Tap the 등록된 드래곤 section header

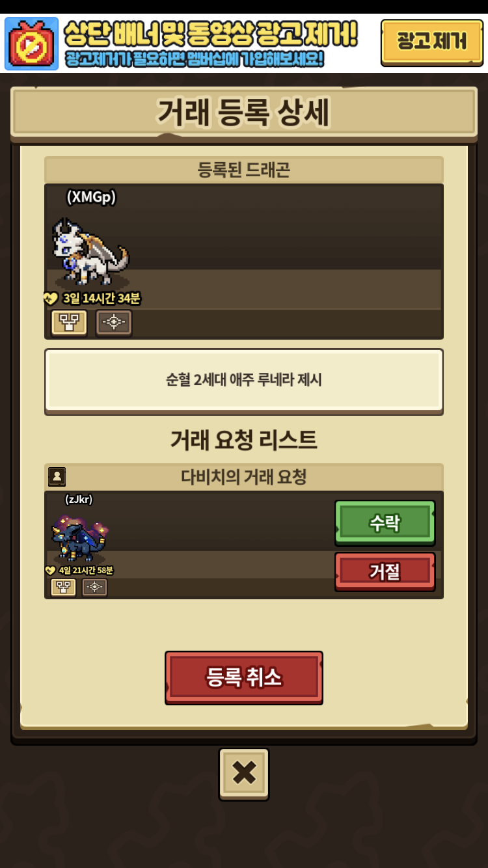tap(244, 170)
